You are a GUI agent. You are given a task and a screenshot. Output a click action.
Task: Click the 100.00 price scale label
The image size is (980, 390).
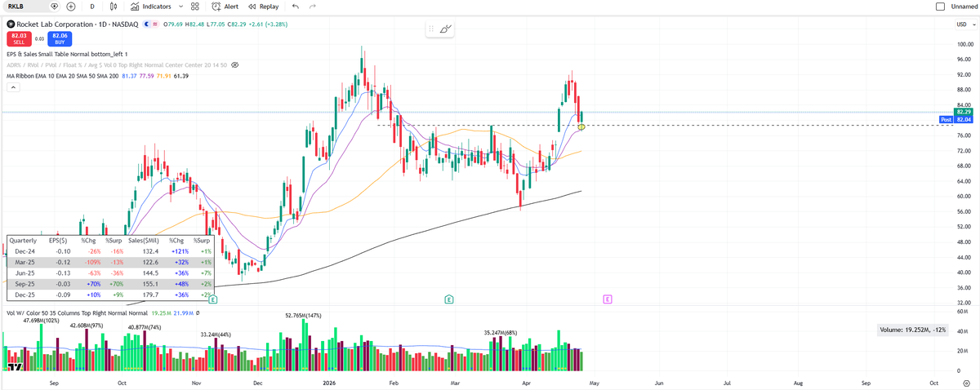(x=964, y=44)
